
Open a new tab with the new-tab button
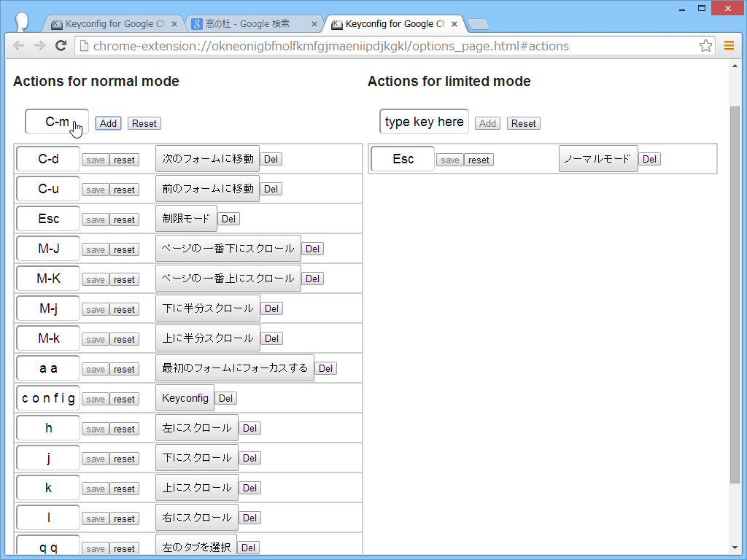click(479, 24)
